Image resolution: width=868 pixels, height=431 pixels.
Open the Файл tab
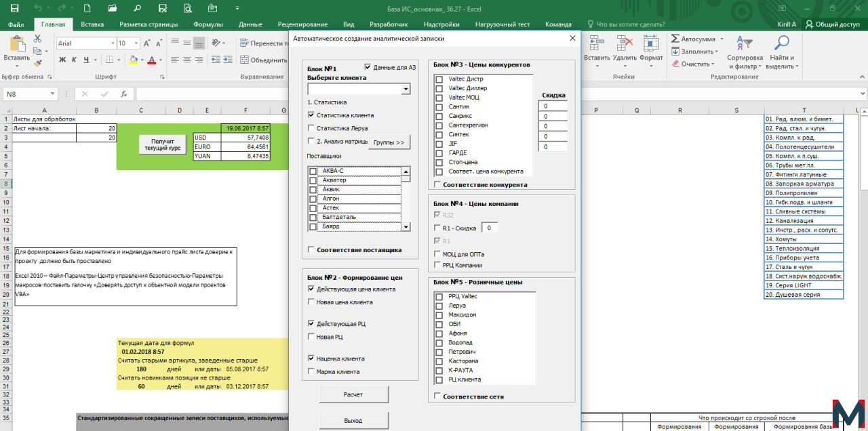pyautogui.click(x=16, y=24)
